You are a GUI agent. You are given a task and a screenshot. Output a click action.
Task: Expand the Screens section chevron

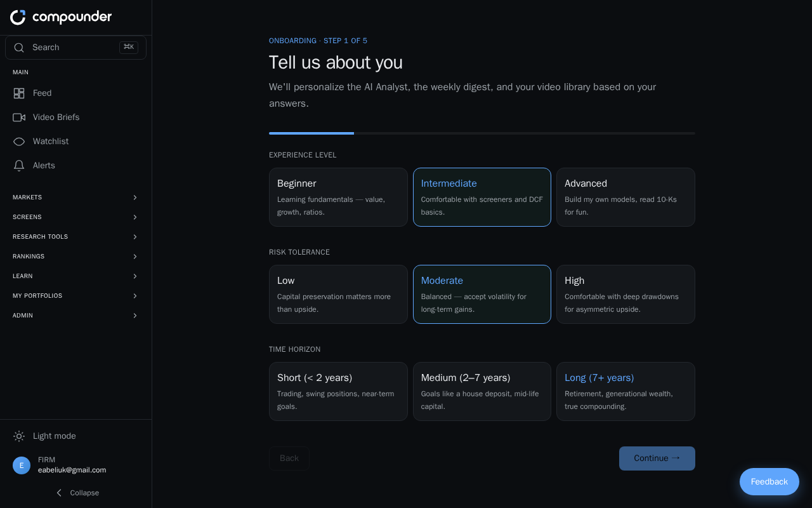pos(134,217)
